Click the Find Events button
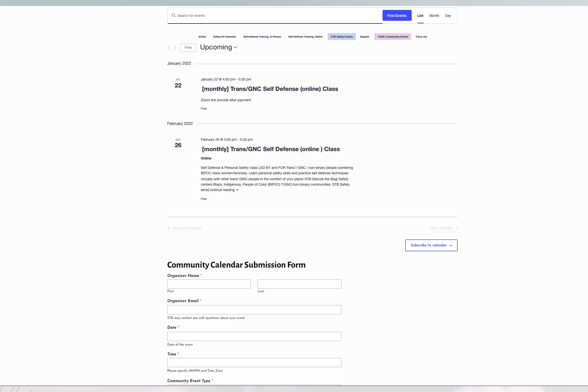 397,15
